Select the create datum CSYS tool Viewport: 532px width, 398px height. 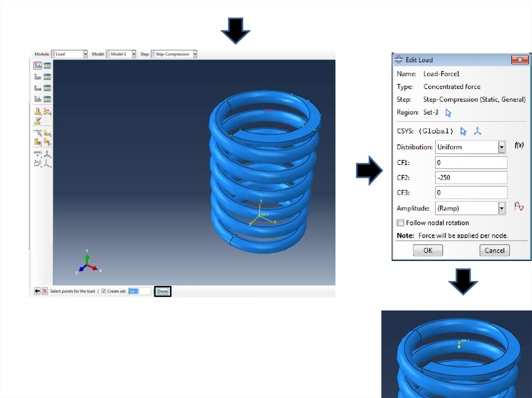click(47, 163)
